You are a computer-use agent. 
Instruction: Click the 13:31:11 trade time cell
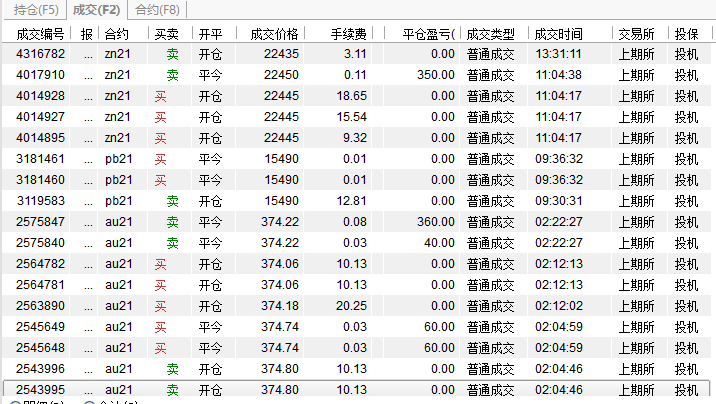tap(559, 54)
